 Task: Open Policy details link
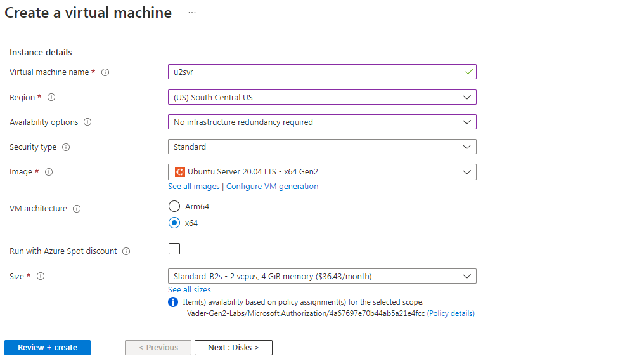pyautogui.click(x=451, y=313)
